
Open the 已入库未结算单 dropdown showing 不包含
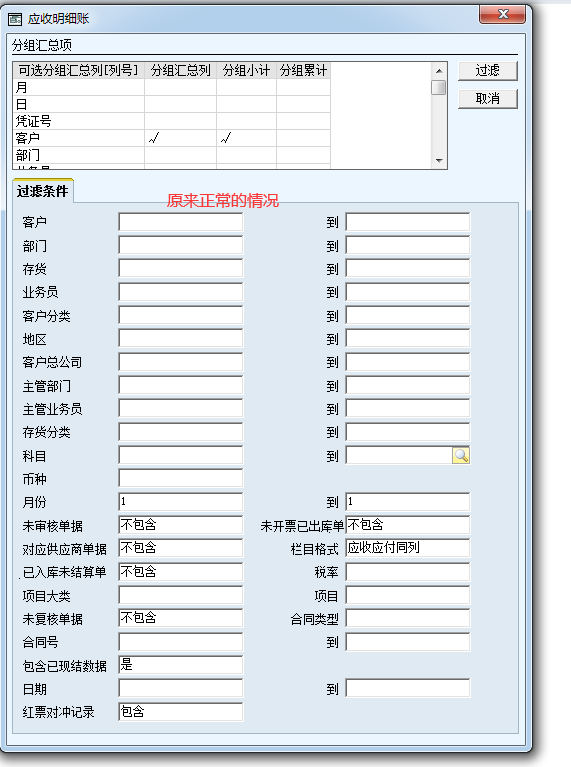pyautogui.click(x=181, y=571)
